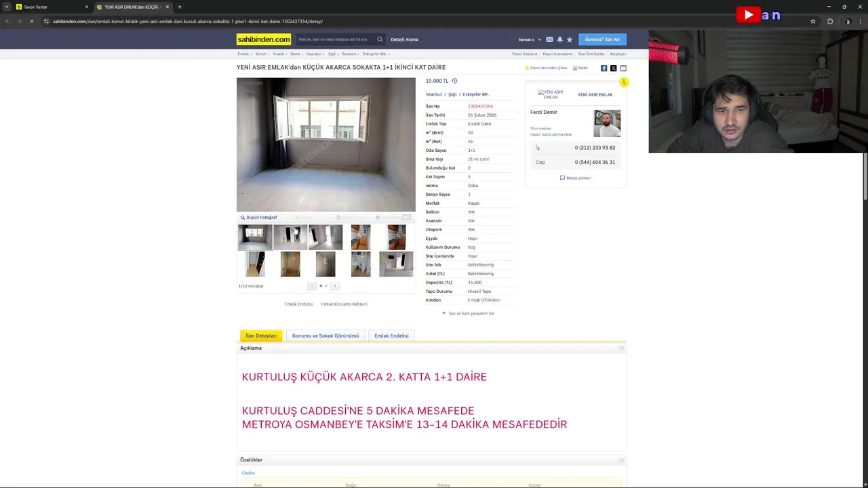Click the sahibinden.com logo
Viewport: 868px width, 488px height.
click(263, 39)
